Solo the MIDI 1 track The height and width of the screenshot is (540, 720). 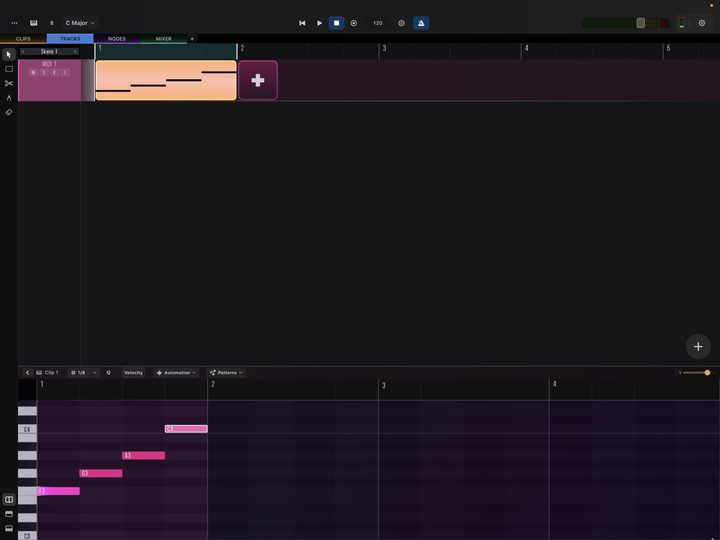tap(44, 73)
